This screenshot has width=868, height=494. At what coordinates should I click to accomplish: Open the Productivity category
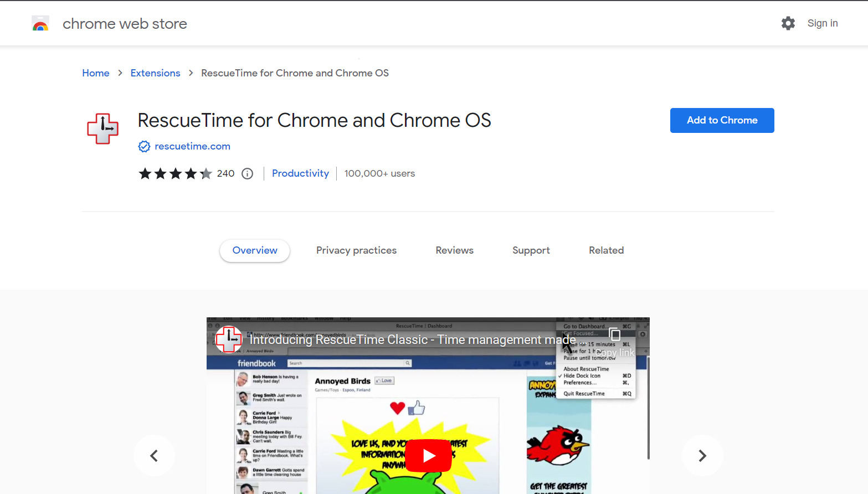[300, 173]
